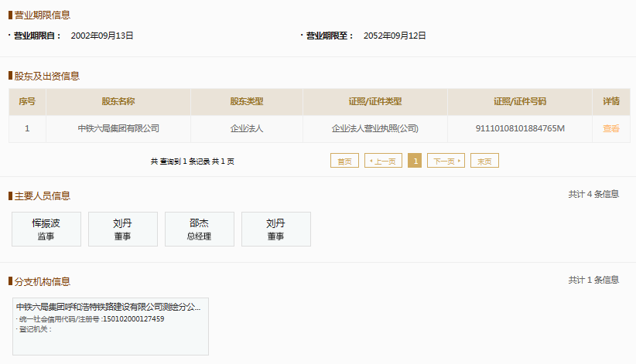Open the 查看 details link for 中铁六局集团有限公司

coord(610,128)
